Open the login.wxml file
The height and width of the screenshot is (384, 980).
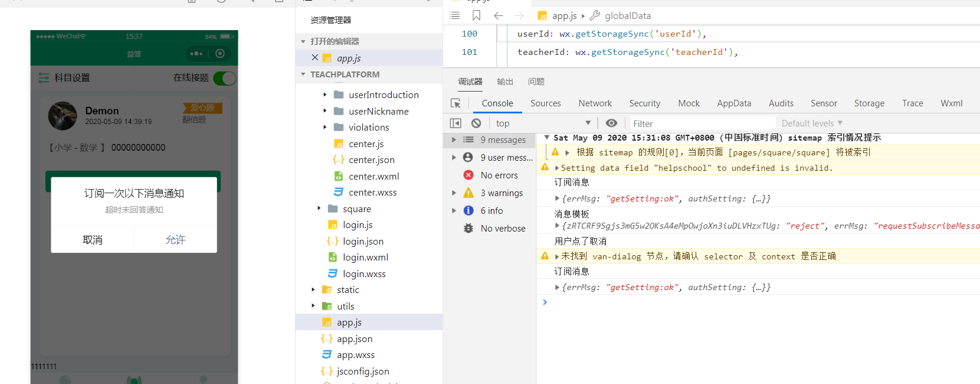366,257
